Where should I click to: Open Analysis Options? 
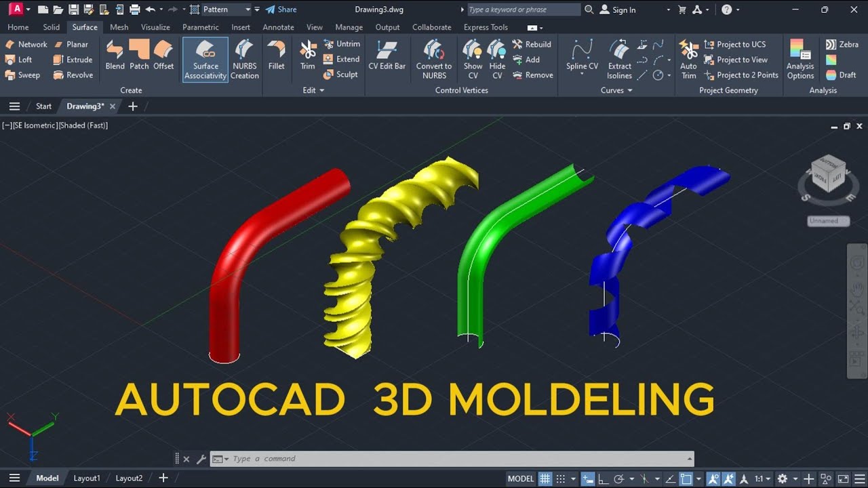click(x=800, y=60)
